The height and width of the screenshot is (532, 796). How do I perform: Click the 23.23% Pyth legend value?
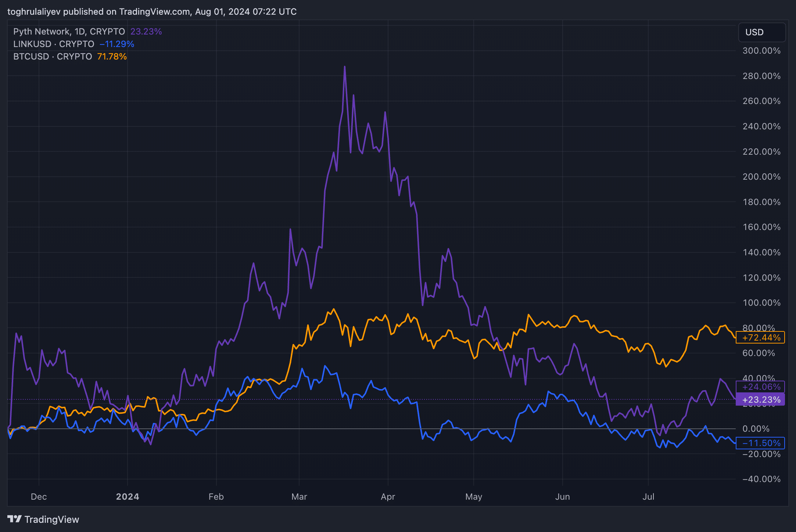(146, 32)
